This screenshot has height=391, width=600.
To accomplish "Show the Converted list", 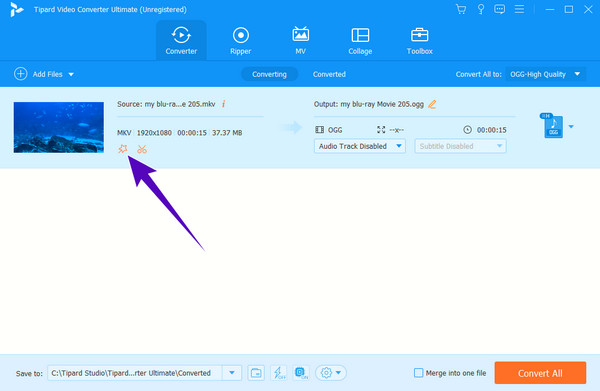I will (329, 74).
